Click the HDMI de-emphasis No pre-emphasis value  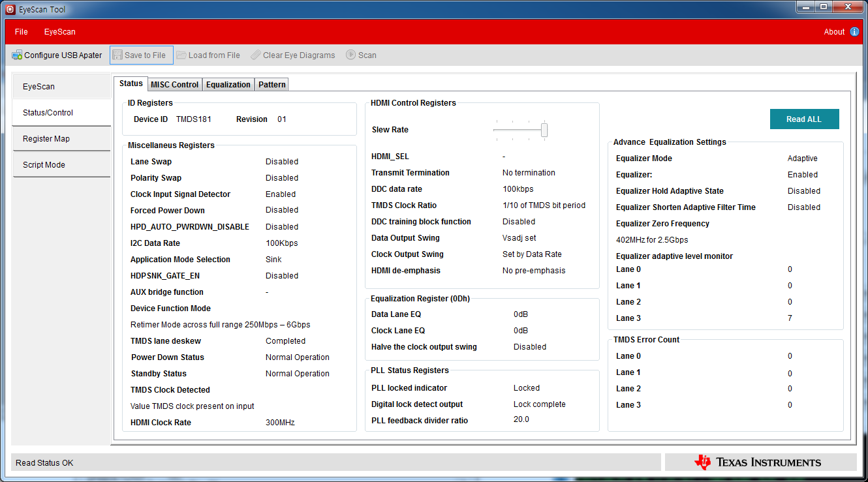(x=534, y=271)
